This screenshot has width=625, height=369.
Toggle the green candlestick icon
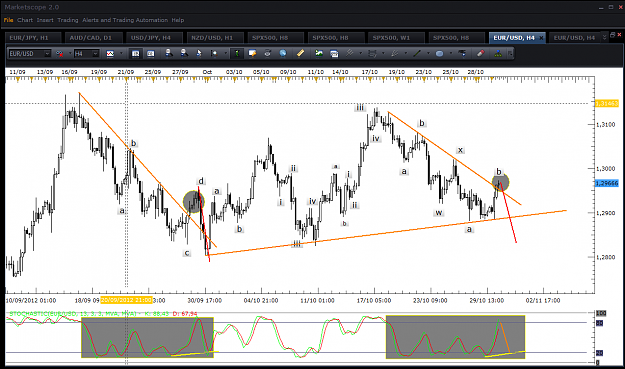tap(237, 53)
